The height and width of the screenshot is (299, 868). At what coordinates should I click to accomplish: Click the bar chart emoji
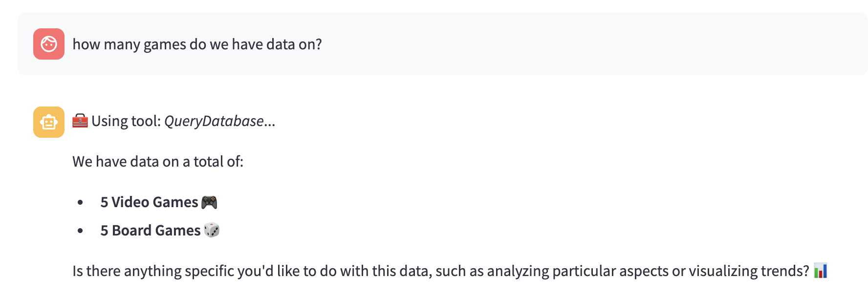(x=821, y=271)
